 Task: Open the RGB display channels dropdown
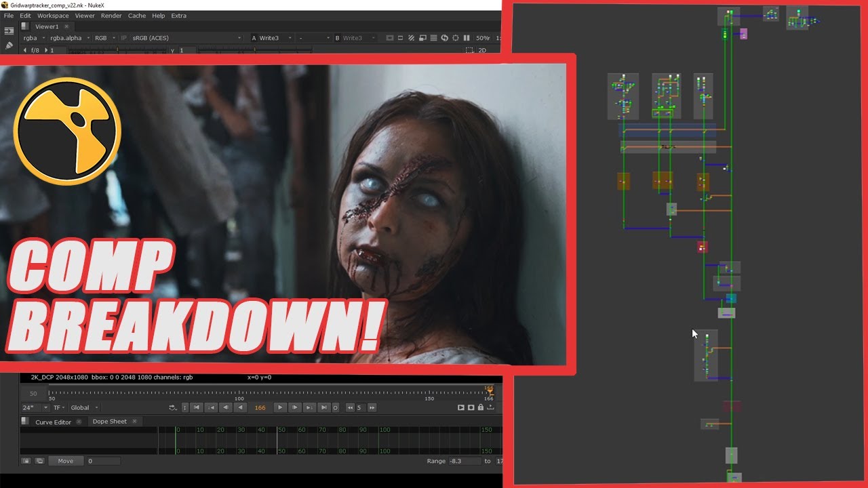[x=104, y=38]
